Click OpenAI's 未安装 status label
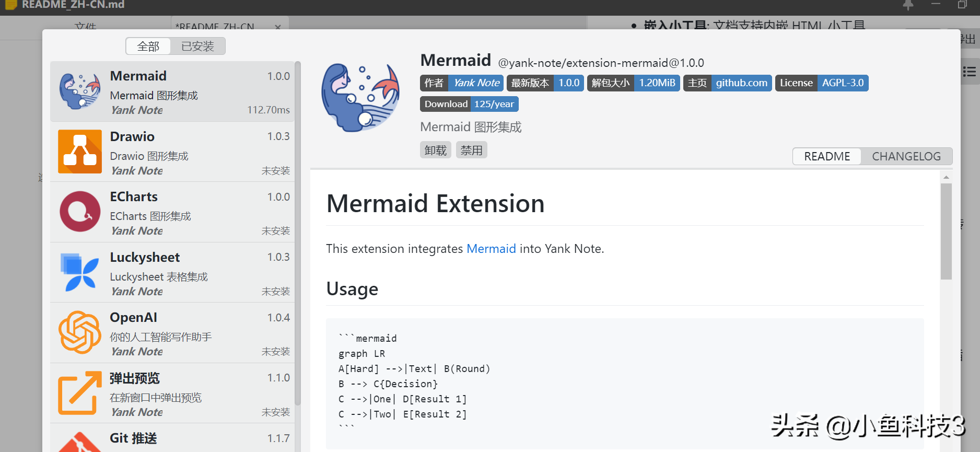980x452 pixels. [x=276, y=351]
